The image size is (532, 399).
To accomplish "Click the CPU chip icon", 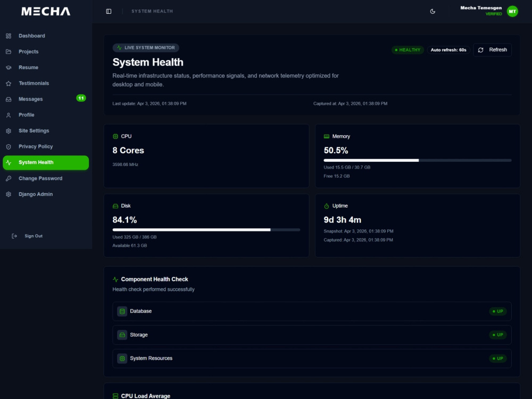I will (115, 136).
